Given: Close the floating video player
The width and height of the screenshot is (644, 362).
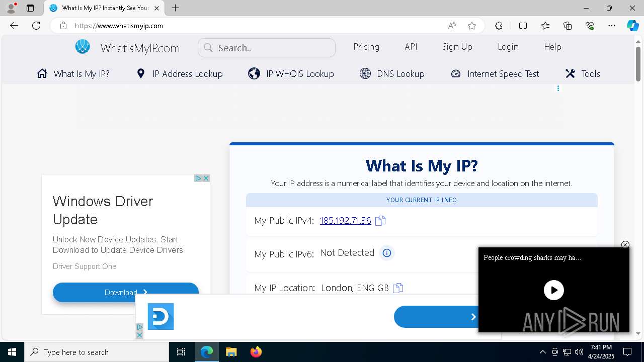Looking at the screenshot, I should [625, 245].
